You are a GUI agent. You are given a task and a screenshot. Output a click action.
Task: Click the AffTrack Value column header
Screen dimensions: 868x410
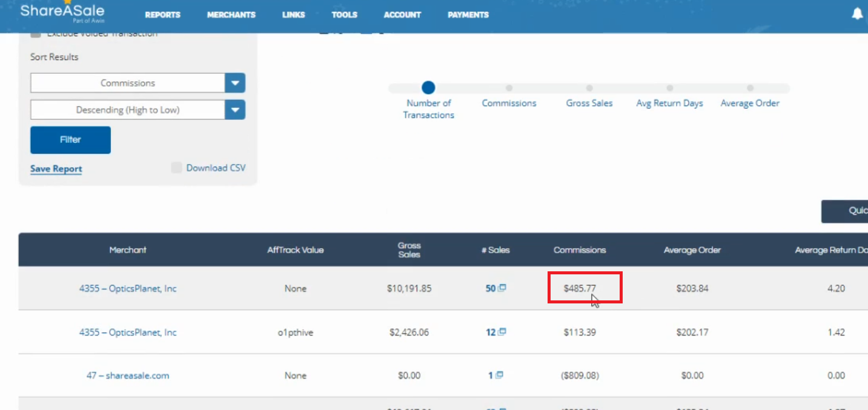296,250
